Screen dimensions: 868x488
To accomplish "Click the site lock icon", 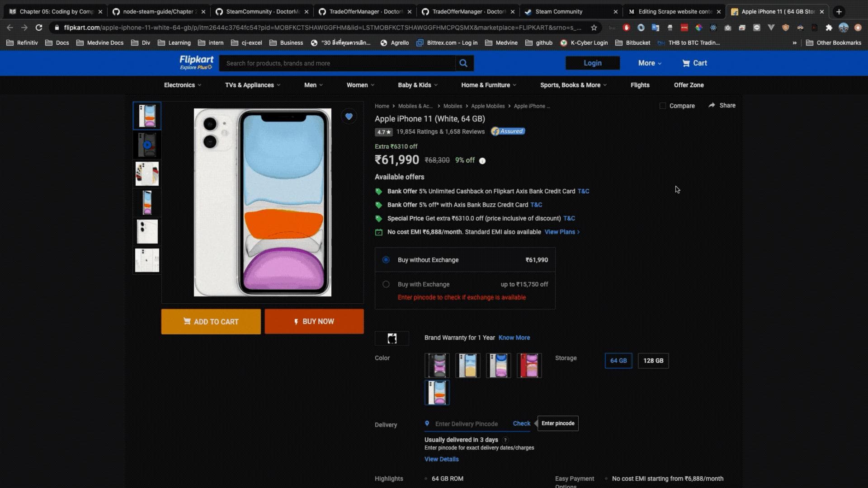I will [57, 28].
